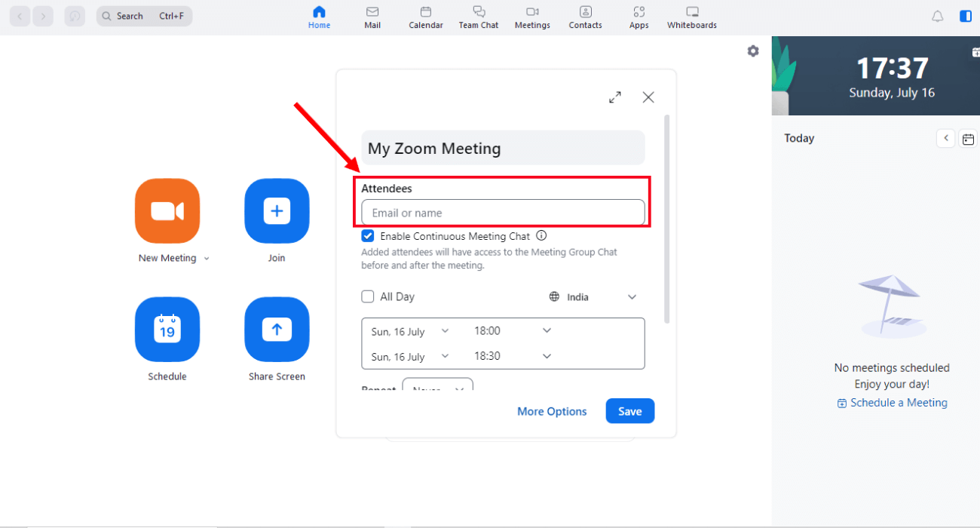Click the Schedule a Meeting link
The image size is (980, 528).
pyautogui.click(x=893, y=403)
